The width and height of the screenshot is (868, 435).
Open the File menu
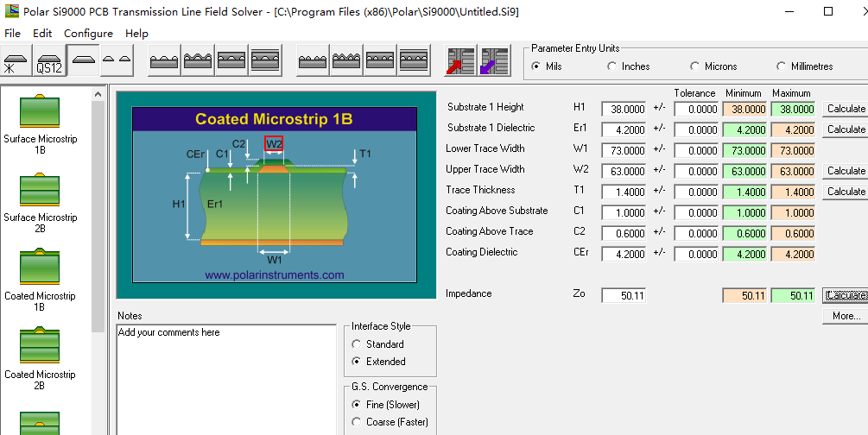(12, 33)
